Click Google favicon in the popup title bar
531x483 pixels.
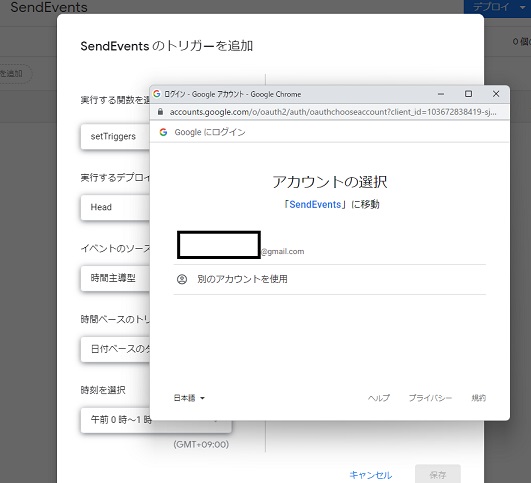(x=156, y=94)
